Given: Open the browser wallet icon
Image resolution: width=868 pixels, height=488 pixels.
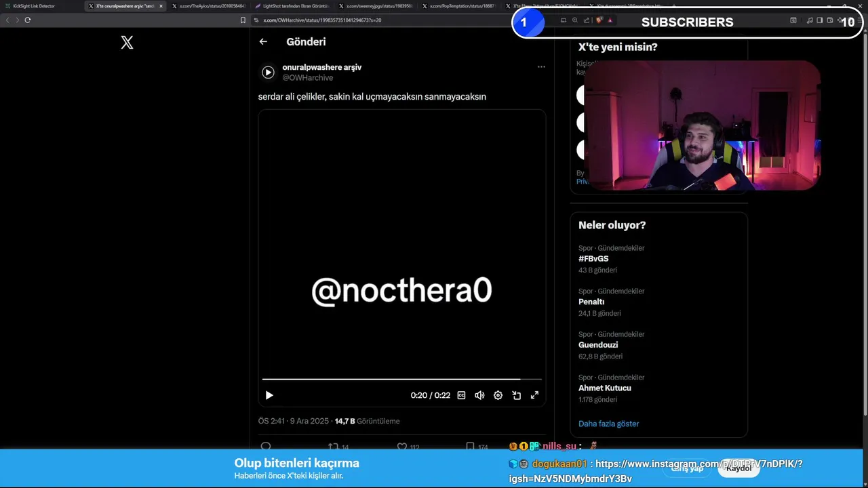Looking at the screenshot, I should tap(830, 20).
